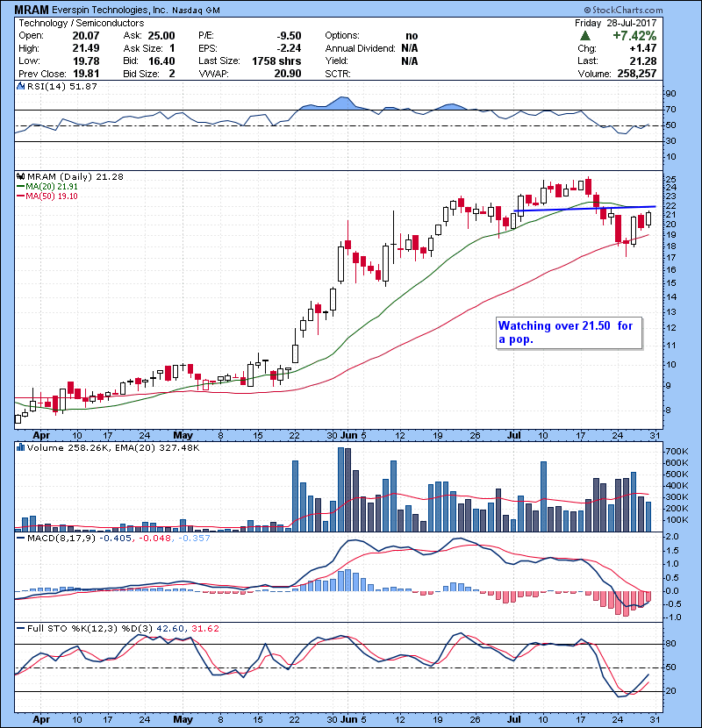
Task: Click the Jun 5 label under price chart
Action: pos(353,436)
